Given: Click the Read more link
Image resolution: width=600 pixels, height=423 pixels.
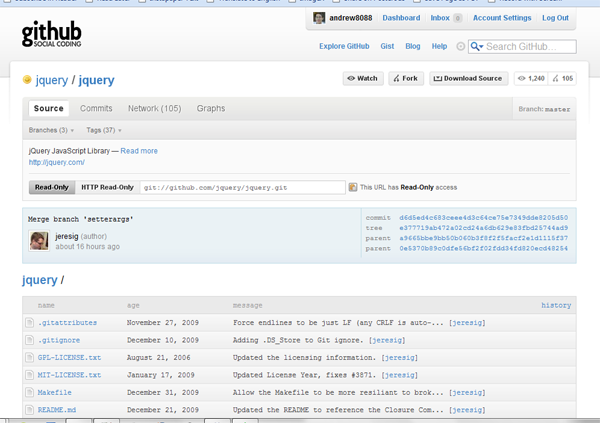Looking at the screenshot, I should [x=139, y=151].
